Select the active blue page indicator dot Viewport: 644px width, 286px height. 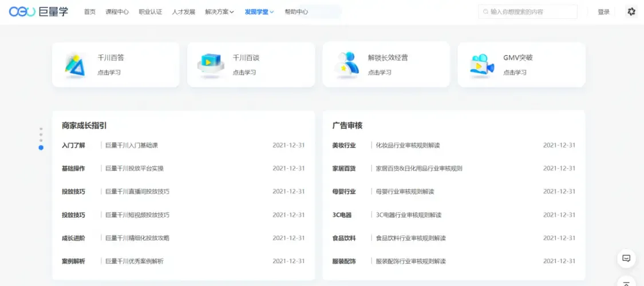(41, 148)
